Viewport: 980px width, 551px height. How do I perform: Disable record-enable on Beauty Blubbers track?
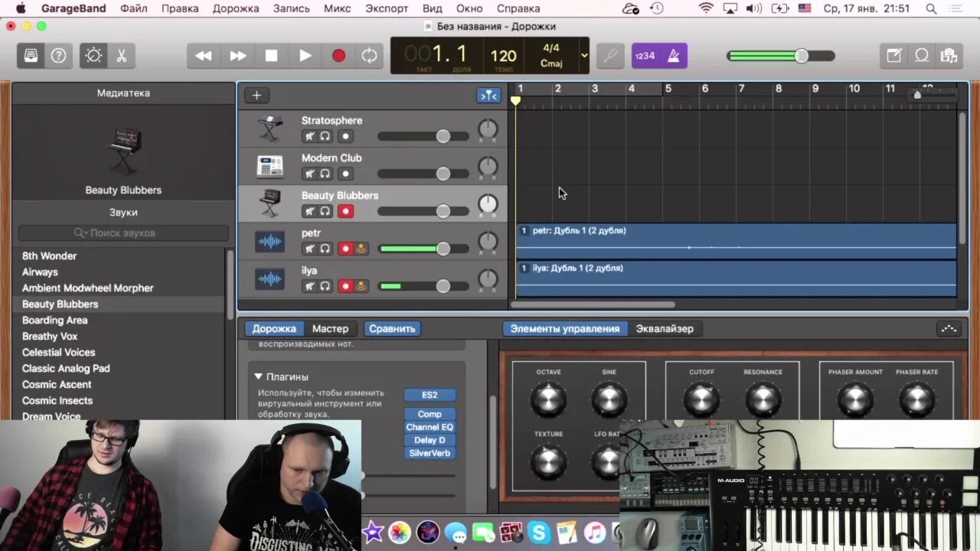click(x=345, y=211)
